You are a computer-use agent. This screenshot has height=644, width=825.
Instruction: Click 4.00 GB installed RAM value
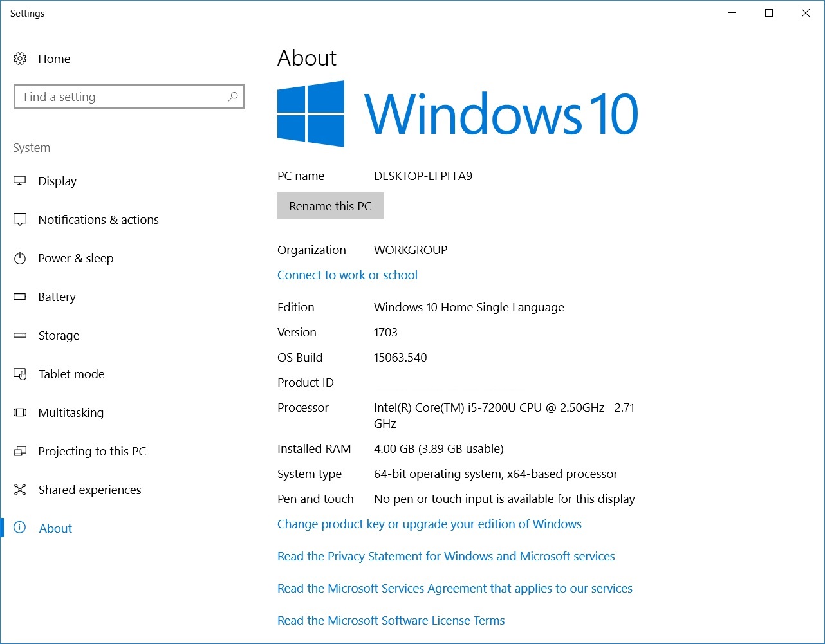pyautogui.click(x=438, y=448)
